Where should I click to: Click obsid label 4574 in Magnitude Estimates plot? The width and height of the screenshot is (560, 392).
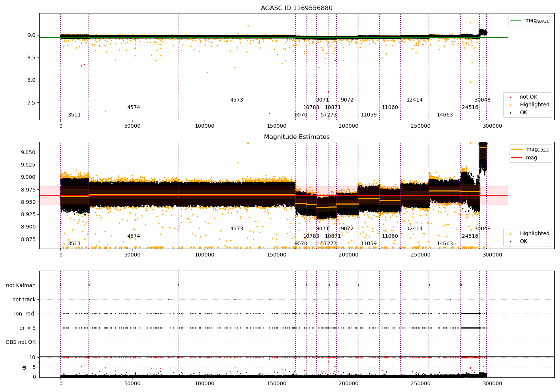coord(134,236)
